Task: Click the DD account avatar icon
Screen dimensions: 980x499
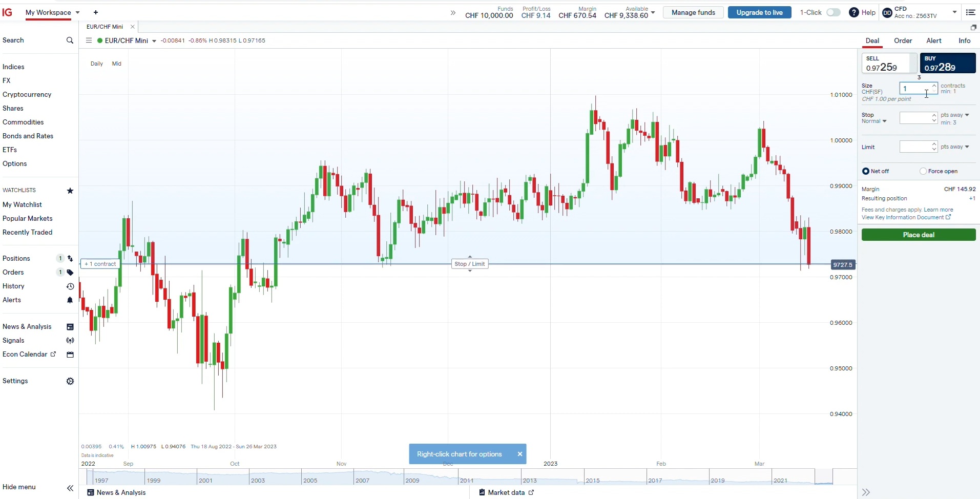Action: (x=887, y=13)
